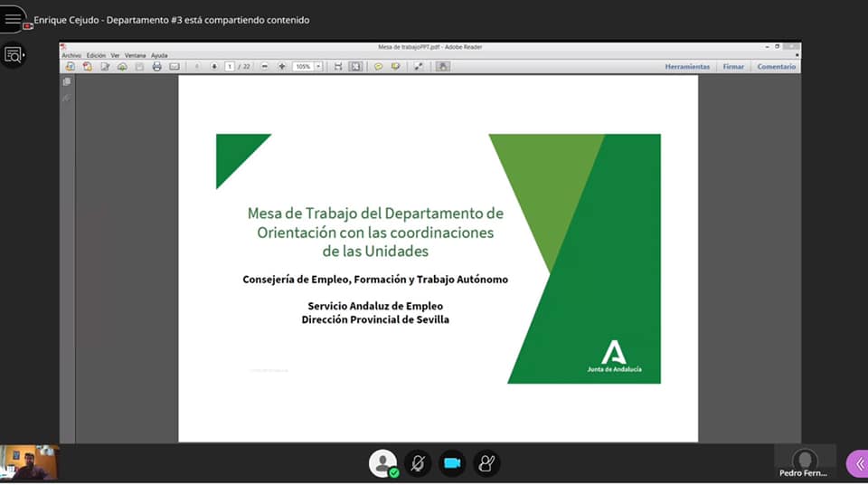Go to previous page arrow
This screenshot has width=868, height=485.
click(196, 67)
